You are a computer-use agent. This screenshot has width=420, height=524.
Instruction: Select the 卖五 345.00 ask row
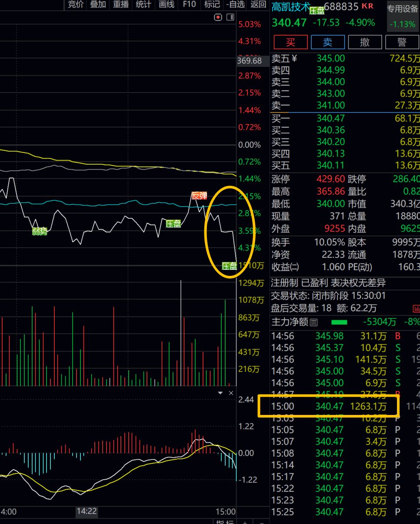pyautogui.click(x=345, y=58)
